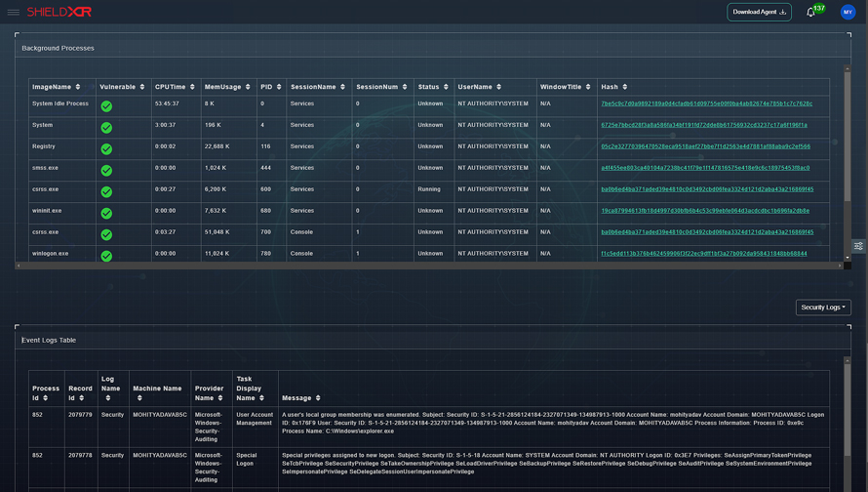Image resolution: width=868 pixels, height=492 pixels.
Task: Sort event logs by Process Id
Action: tap(46, 398)
